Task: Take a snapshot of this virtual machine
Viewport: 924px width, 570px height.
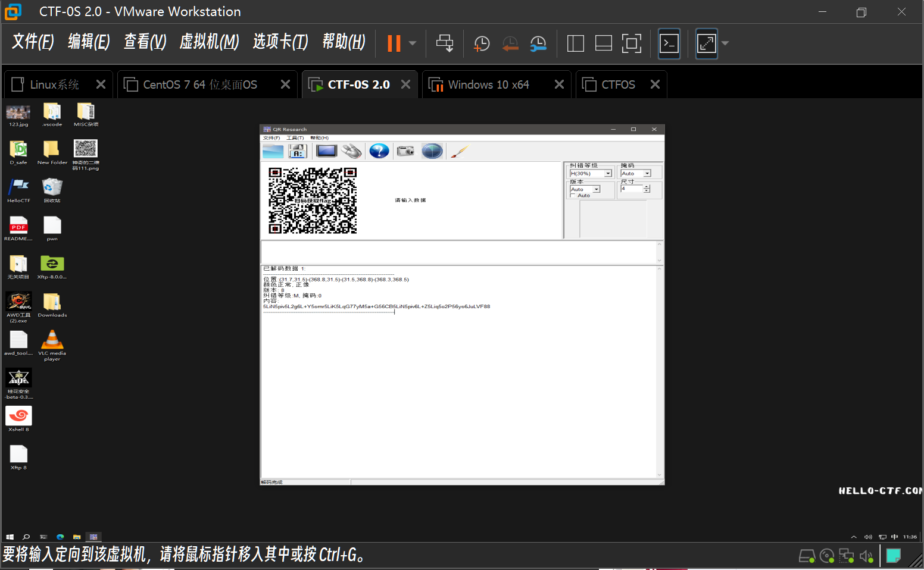Action: click(481, 43)
